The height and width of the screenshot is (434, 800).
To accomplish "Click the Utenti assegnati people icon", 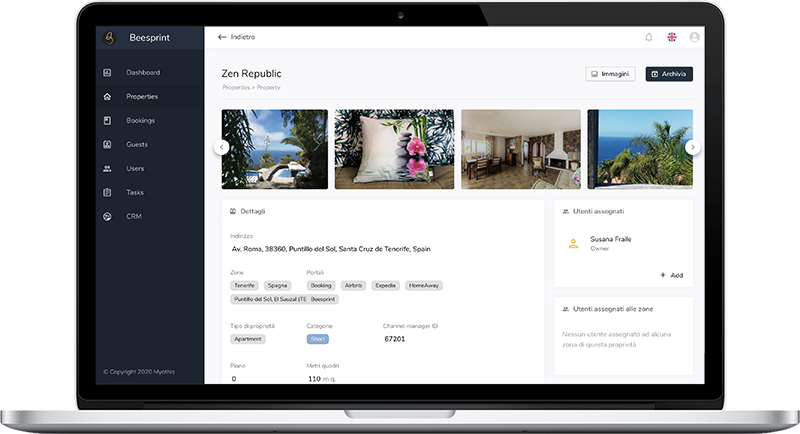I will (565, 211).
